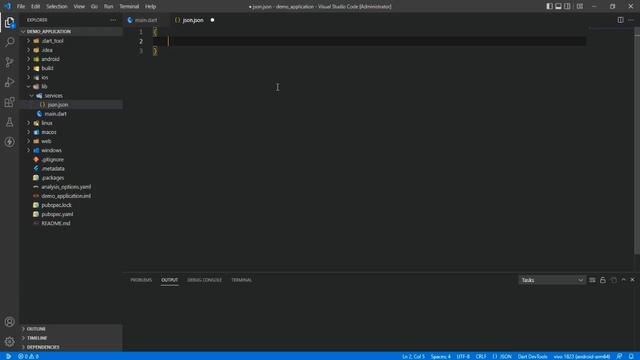Open the View menu

coord(79,7)
